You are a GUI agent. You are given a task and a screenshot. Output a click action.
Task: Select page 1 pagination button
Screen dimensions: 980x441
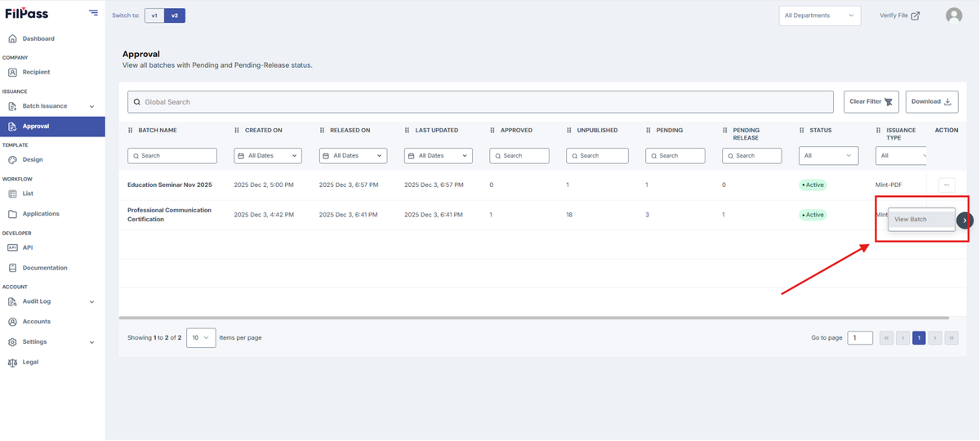(919, 337)
